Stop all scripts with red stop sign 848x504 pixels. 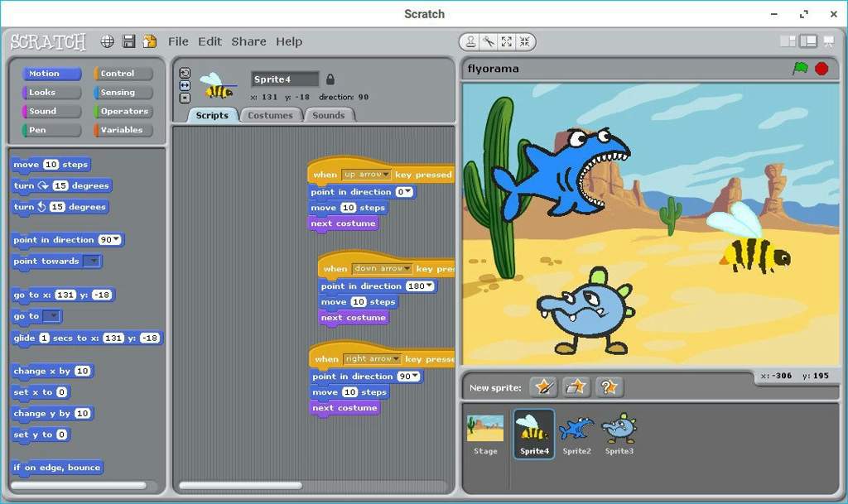click(821, 69)
